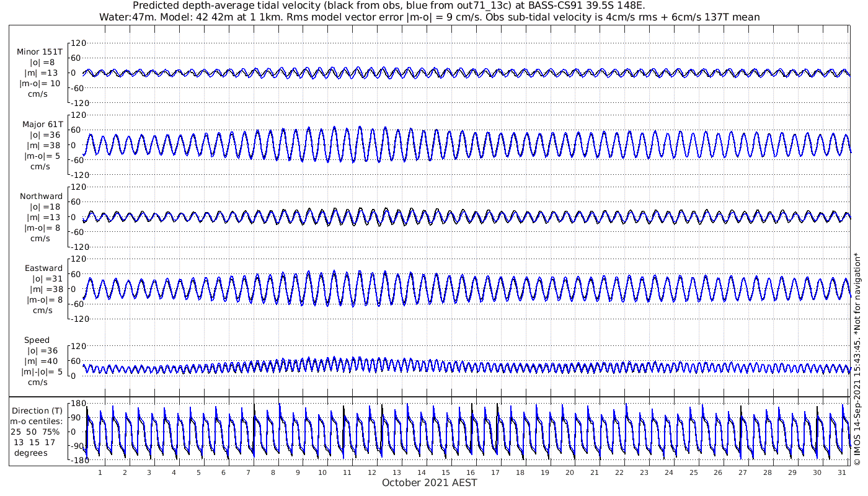Click the subtitle line starting 'Water:47m. Model:'
868x496 pixels.
click(x=429, y=17)
